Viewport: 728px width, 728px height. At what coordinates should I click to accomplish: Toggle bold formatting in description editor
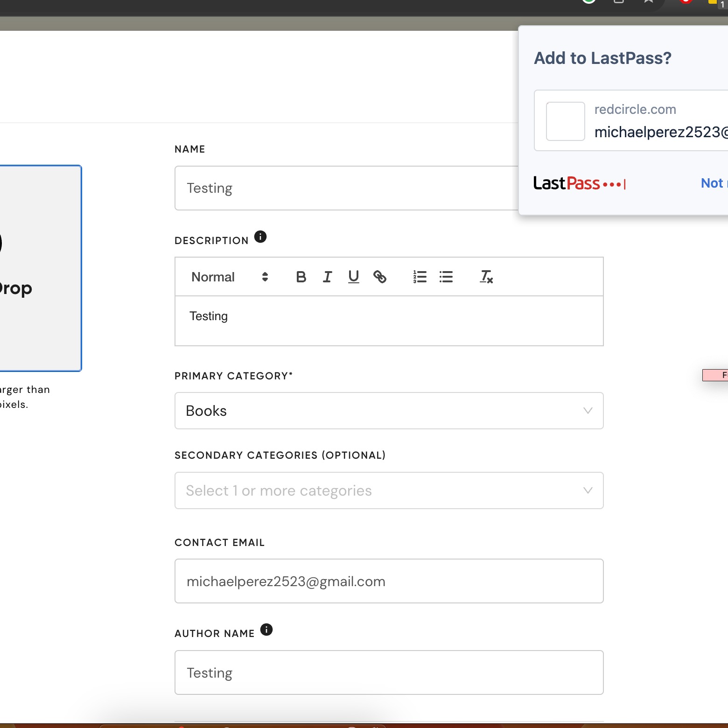pos(301,277)
